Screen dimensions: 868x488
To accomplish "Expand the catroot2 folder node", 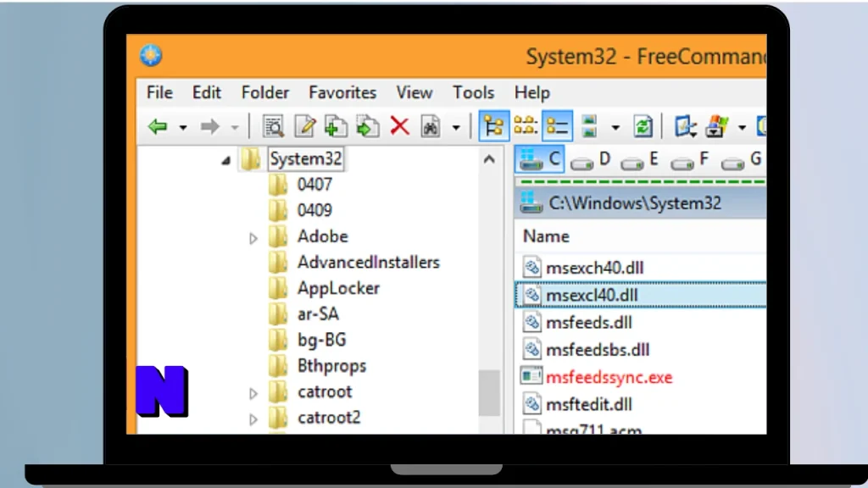I will 253,419.
